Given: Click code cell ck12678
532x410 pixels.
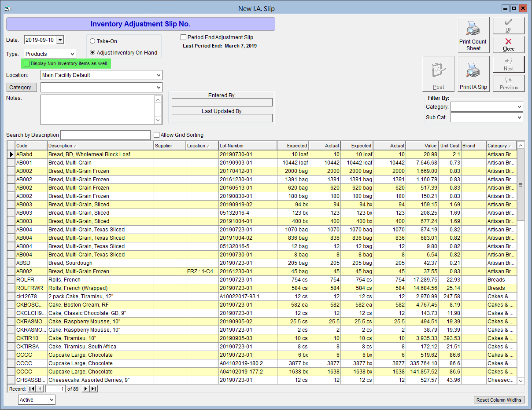Looking at the screenshot, I should click(x=31, y=297).
